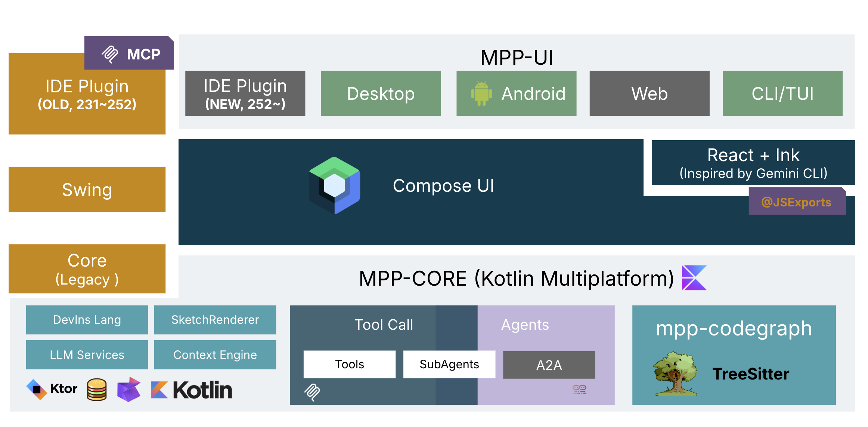Image resolution: width=868 pixels, height=427 pixels.
Task: Click the @JSExports tag
Action: pos(797,202)
